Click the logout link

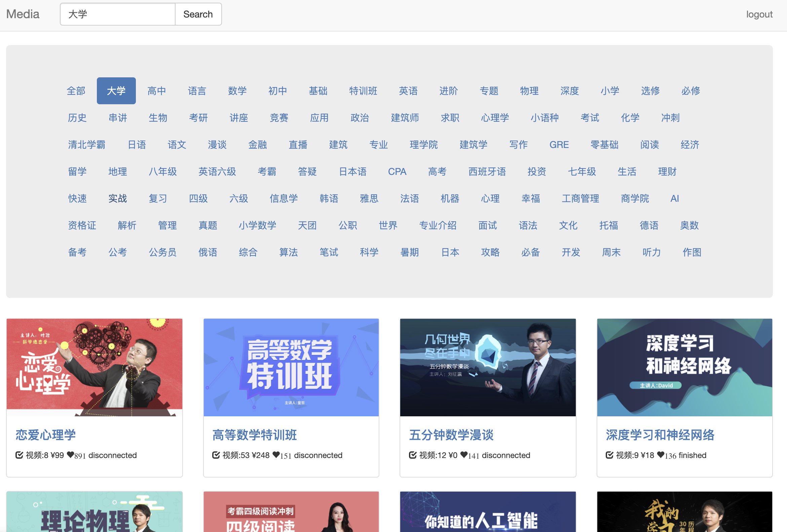(x=759, y=14)
